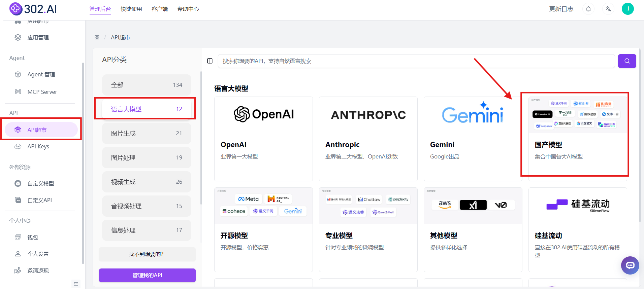Click the 个人设置 person icon

tap(18, 254)
